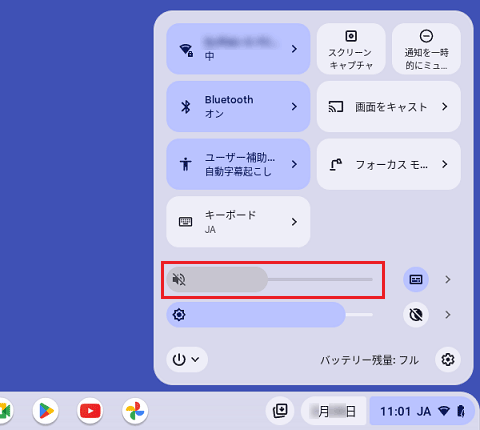Viewport: 480px width, 430px height.
Task: Start スクリーンキャプチャ screen capture
Action: (351, 49)
